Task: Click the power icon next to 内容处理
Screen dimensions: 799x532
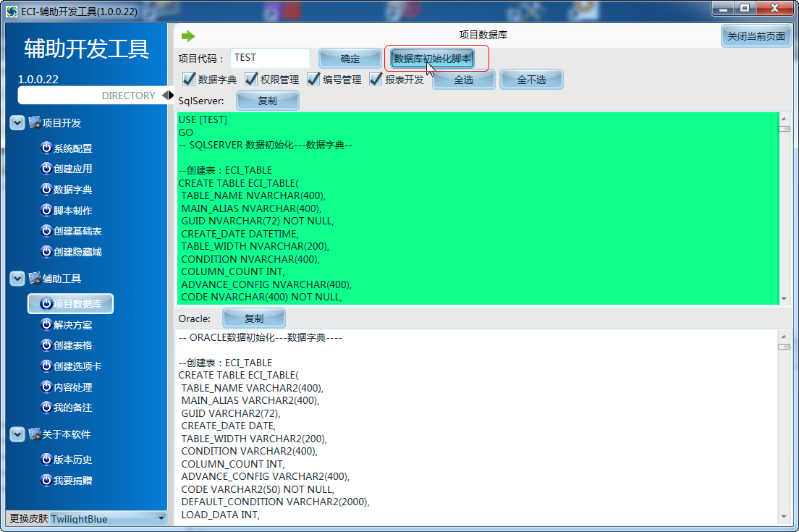Action: (x=46, y=387)
